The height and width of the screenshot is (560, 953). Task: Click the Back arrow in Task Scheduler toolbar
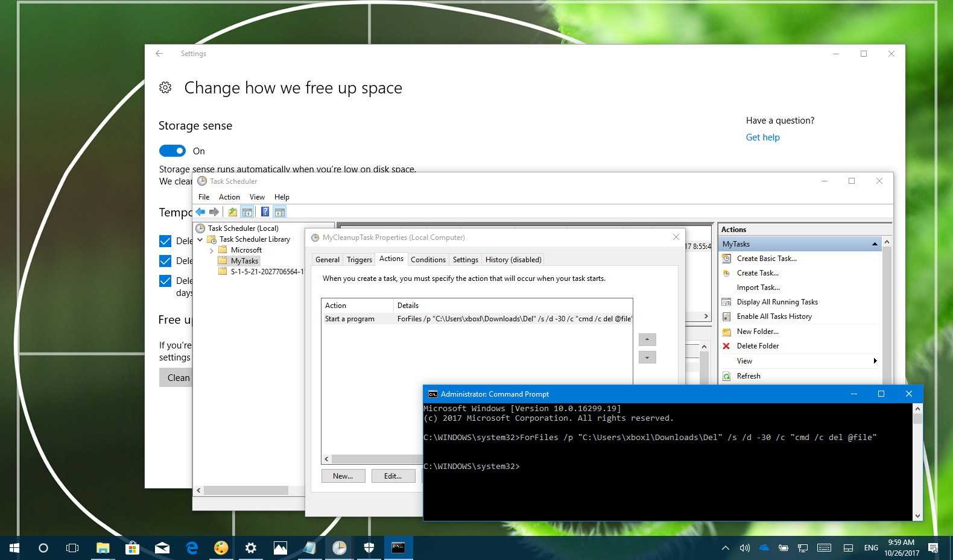200,212
